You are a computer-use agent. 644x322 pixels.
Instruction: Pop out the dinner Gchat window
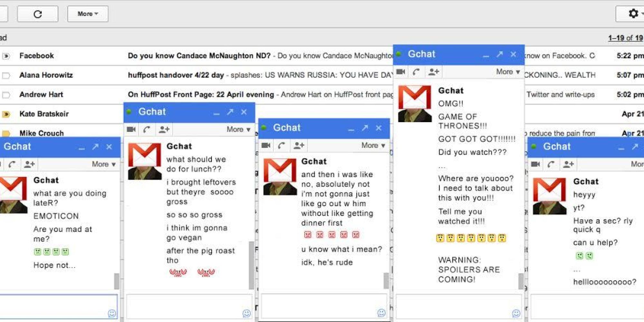365,128
